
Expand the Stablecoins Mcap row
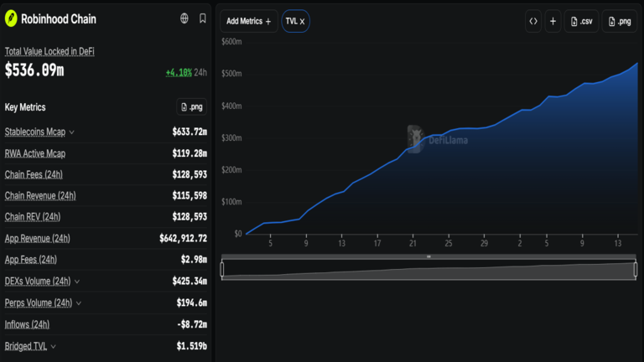coord(72,132)
